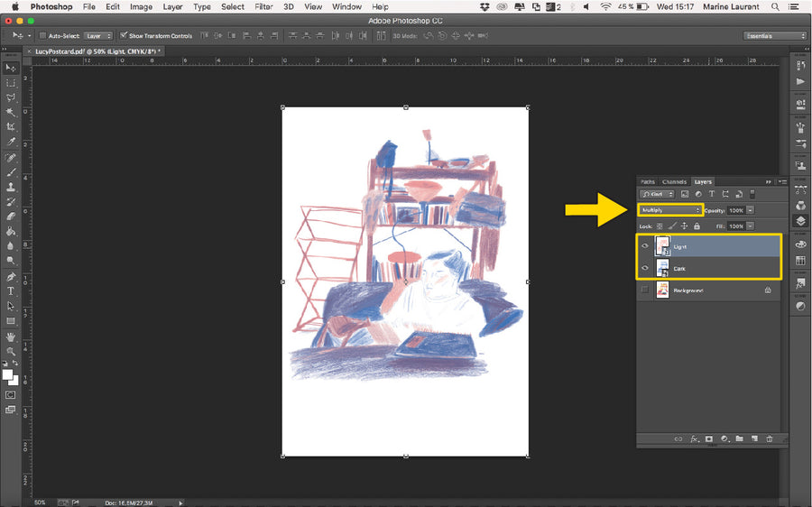This screenshot has height=507, width=812.
Task: Click the Wi-Fi status icon
Action: click(605, 6)
